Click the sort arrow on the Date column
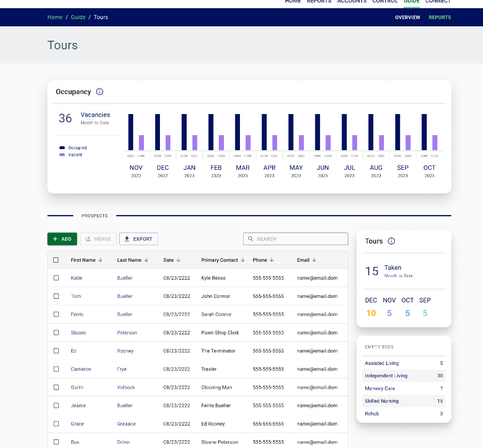 tap(180, 260)
